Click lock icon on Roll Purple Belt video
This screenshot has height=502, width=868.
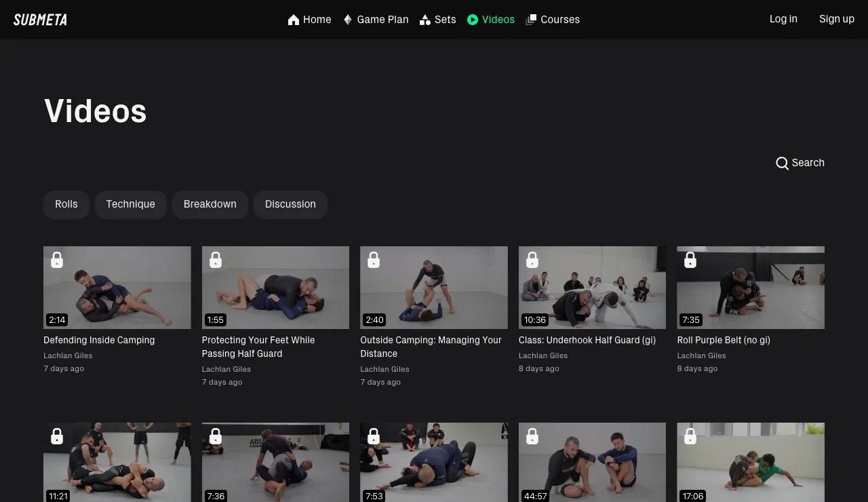tap(690, 260)
